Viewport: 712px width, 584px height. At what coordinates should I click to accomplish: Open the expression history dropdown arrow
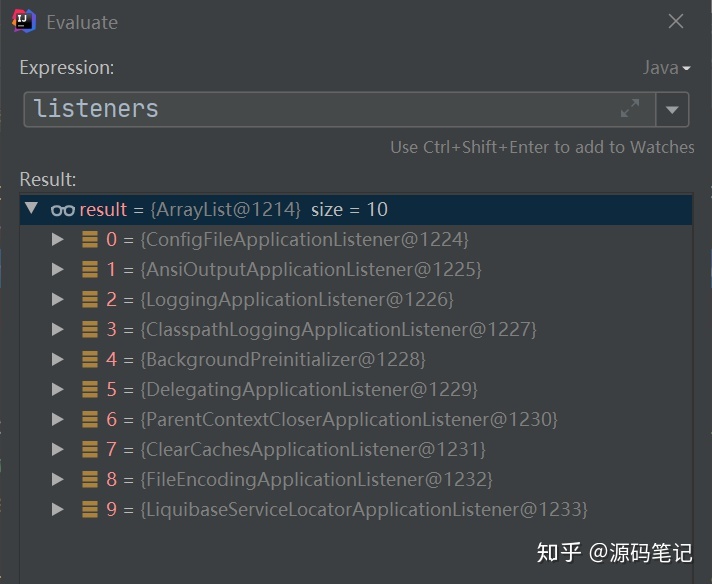coord(672,109)
